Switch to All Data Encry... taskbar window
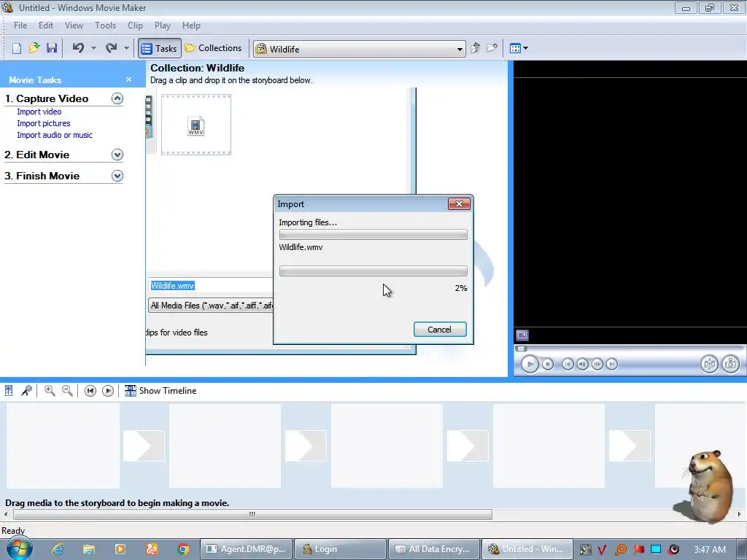The width and height of the screenshot is (747, 560). tap(433, 549)
